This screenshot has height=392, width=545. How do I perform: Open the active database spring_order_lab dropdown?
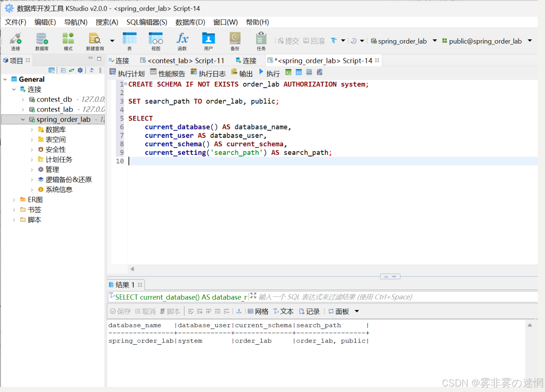[435, 41]
